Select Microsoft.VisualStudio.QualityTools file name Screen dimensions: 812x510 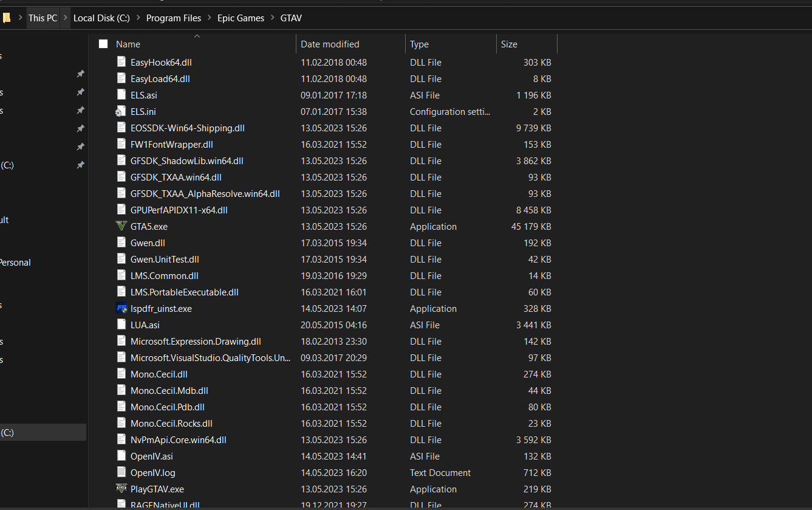pyautogui.click(x=211, y=357)
